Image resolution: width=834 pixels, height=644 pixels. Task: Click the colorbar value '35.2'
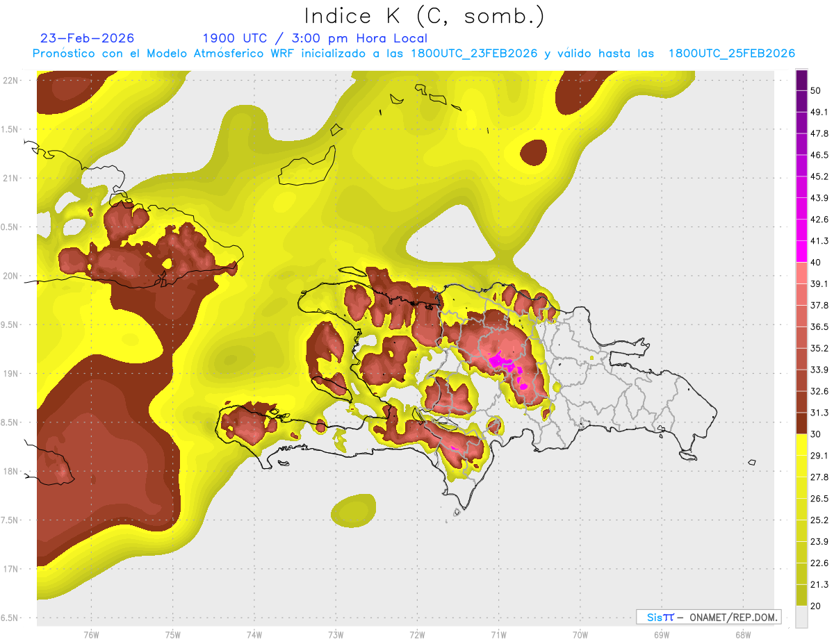pyautogui.click(x=819, y=348)
